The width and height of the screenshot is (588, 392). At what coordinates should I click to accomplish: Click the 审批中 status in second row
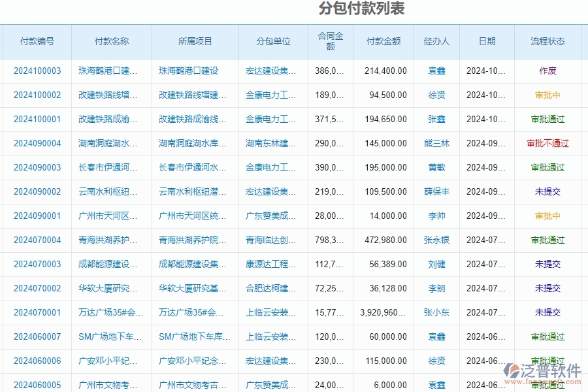[547, 95]
